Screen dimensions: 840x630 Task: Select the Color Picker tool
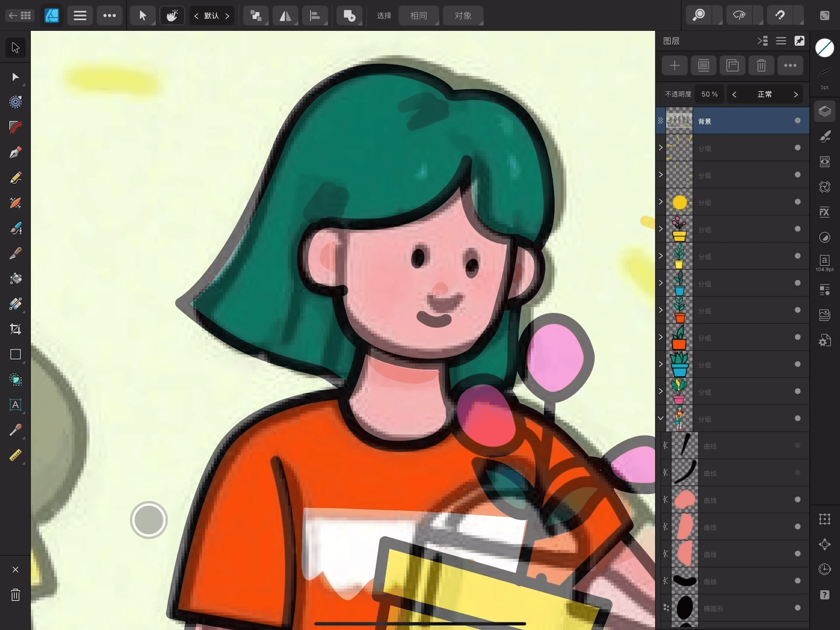pos(15,430)
